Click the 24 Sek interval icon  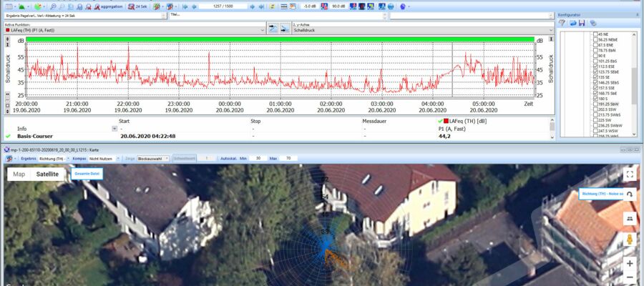click(137, 6)
